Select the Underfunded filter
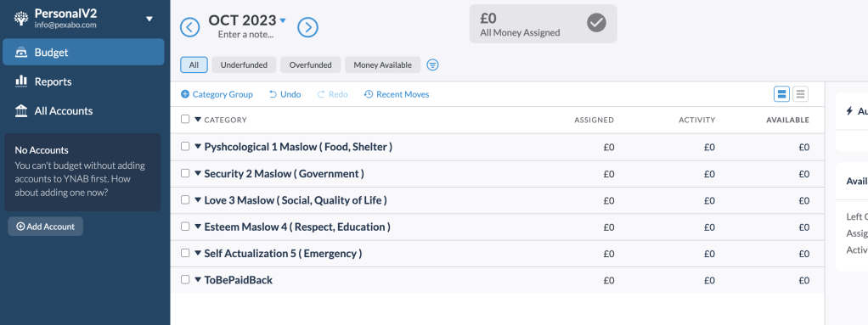Screen dimensions: 868x325 click(x=244, y=64)
